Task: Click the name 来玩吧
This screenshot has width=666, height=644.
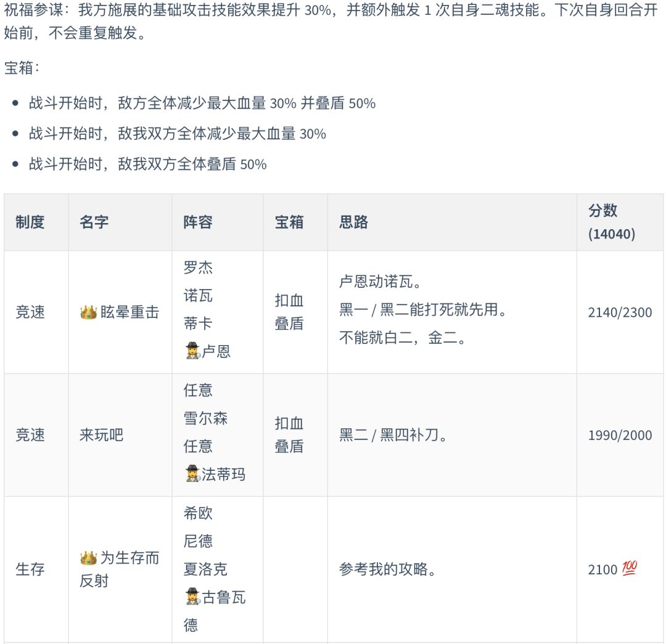Action: click(x=101, y=435)
